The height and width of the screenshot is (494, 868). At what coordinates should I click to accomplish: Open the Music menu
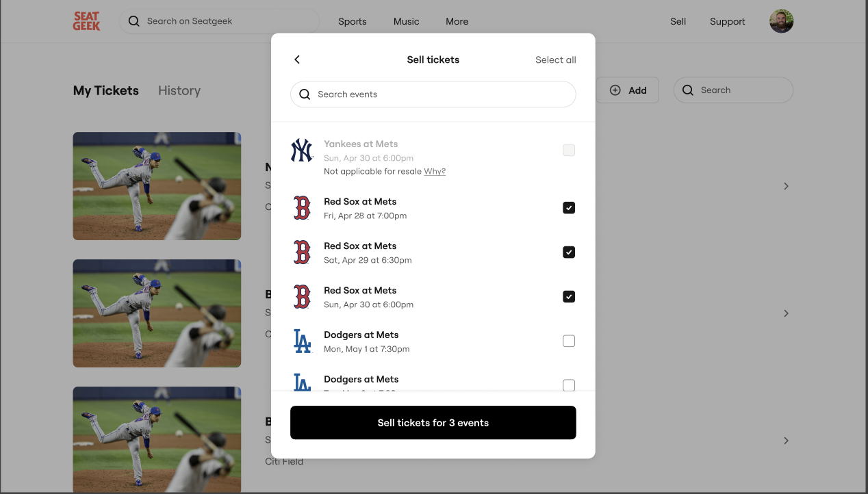(407, 21)
